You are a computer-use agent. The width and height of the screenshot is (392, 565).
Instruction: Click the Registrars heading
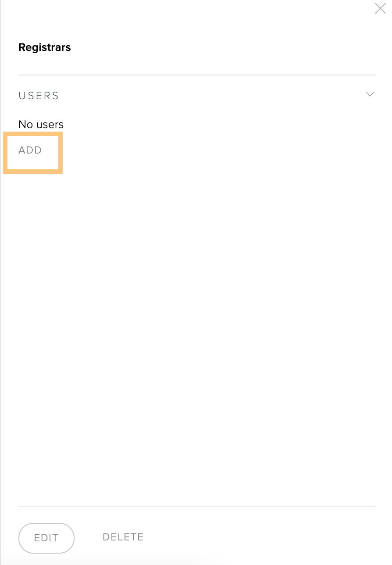click(45, 47)
